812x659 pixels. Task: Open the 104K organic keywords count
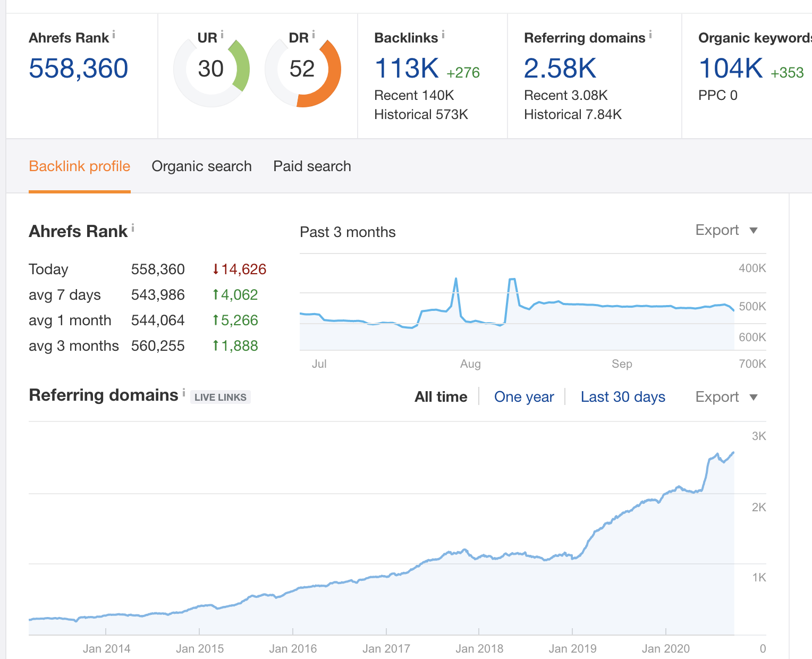[731, 69]
